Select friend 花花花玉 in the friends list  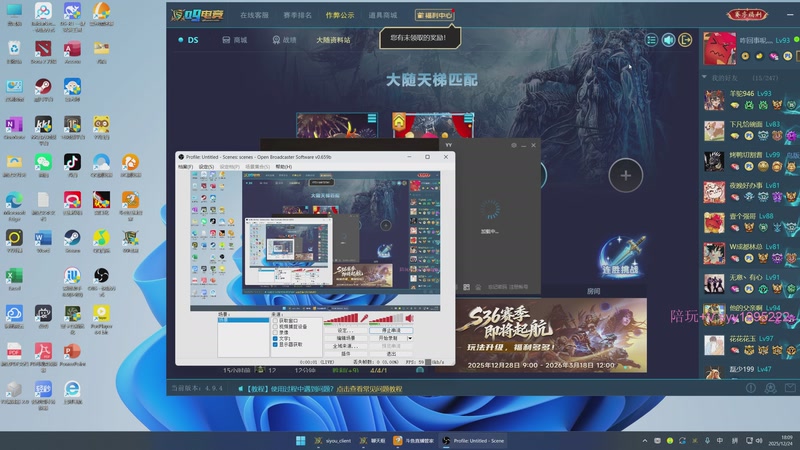tap(749, 345)
